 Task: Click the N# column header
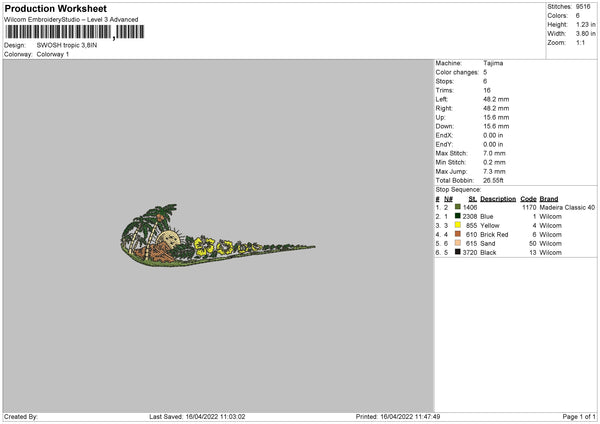(448, 199)
